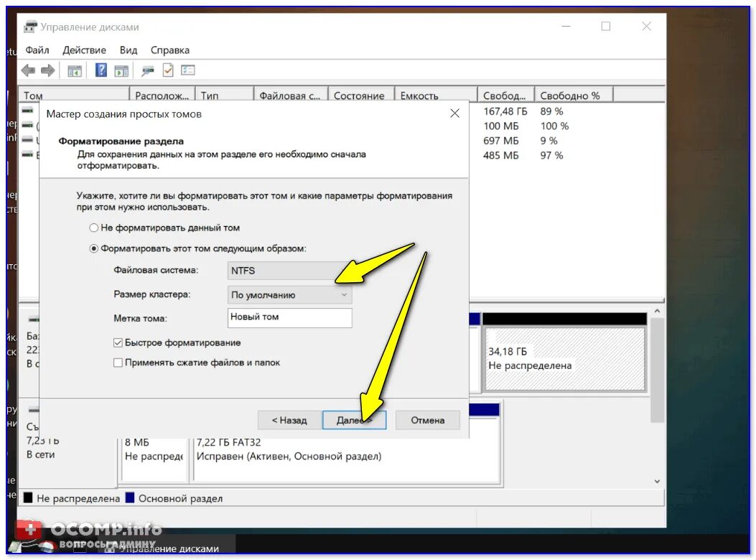Open the Действие menu
This screenshot has height=560, width=756.
point(85,50)
